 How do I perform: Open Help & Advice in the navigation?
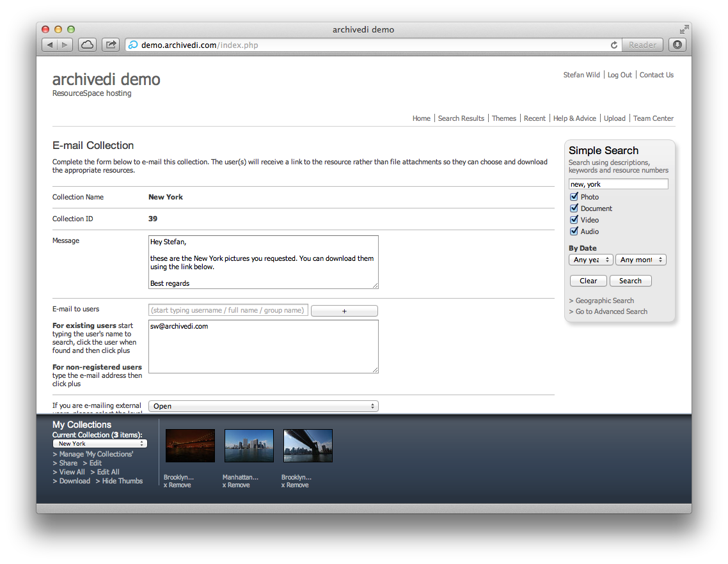(x=574, y=118)
